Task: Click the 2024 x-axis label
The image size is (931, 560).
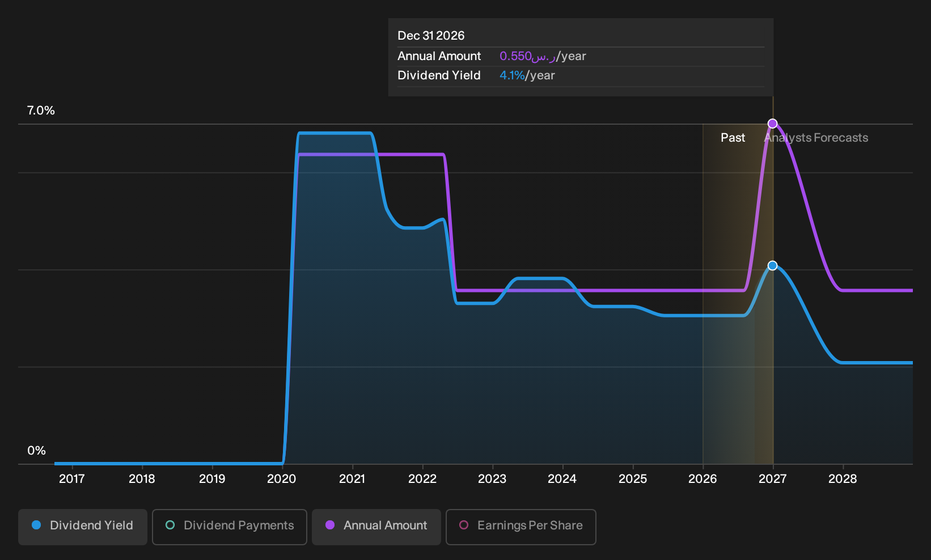Action: (x=562, y=479)
